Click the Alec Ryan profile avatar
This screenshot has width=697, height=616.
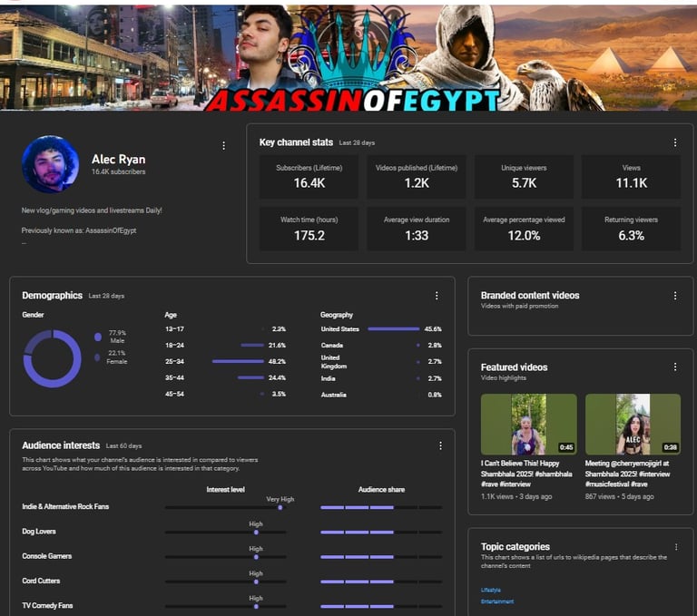point(50,164)
